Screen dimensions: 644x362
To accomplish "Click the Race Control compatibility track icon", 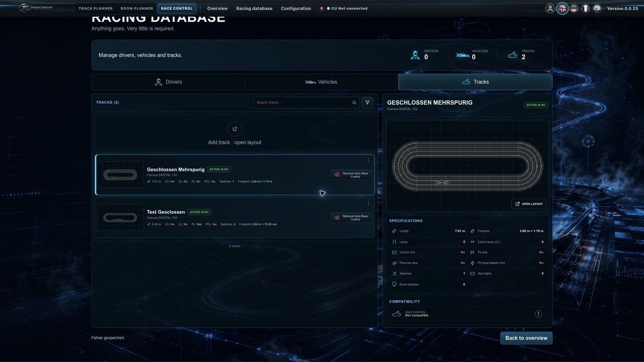I will pos(396,314).
